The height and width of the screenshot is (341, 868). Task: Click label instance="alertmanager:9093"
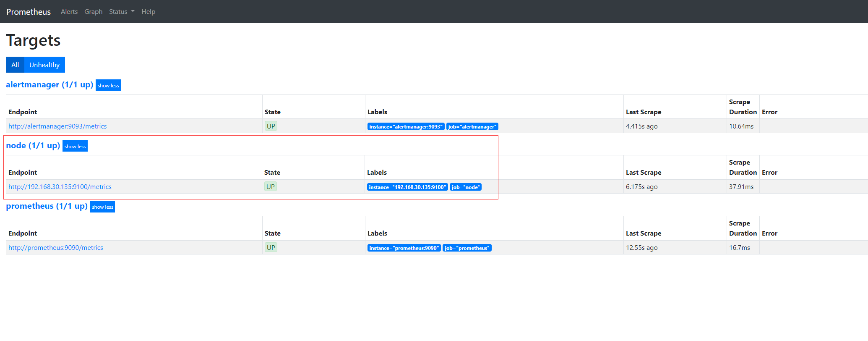[406, 126]
